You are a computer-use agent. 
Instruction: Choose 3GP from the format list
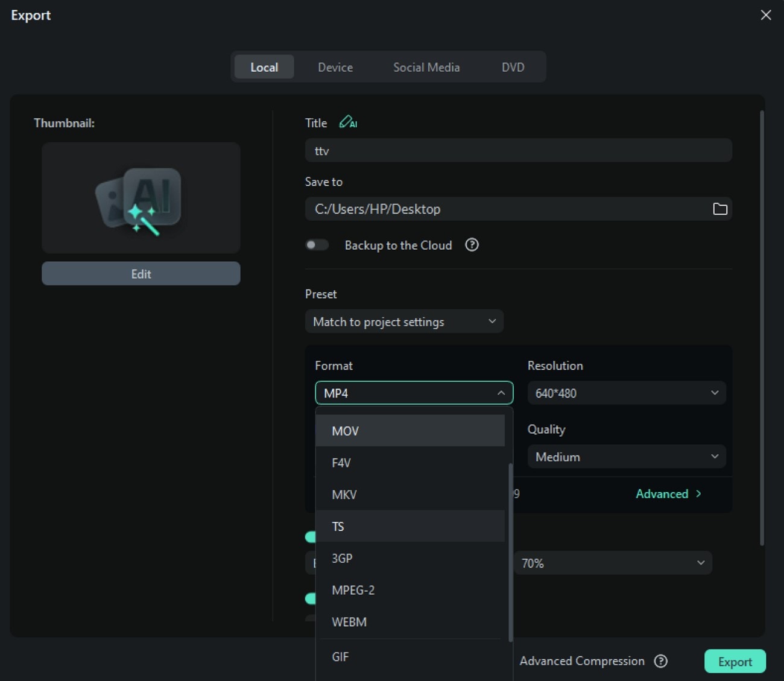(x=410, y=558)
